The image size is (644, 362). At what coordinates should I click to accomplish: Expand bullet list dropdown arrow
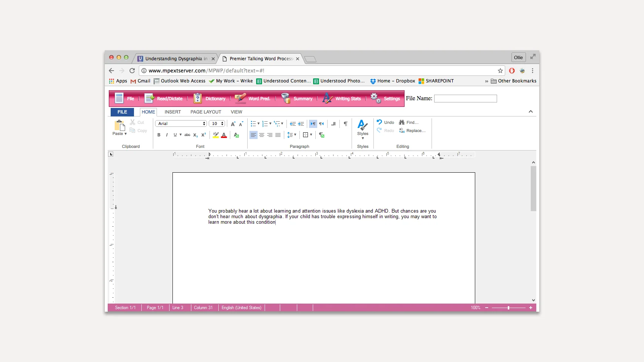[258, 124]
